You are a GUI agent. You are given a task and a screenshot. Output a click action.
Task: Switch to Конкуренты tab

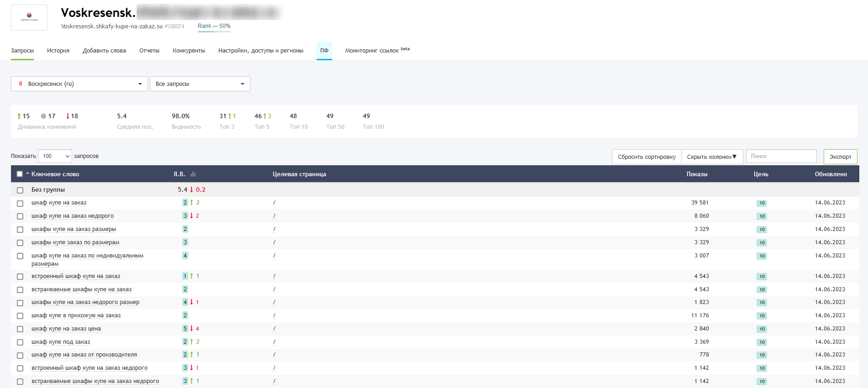(189, 51)
